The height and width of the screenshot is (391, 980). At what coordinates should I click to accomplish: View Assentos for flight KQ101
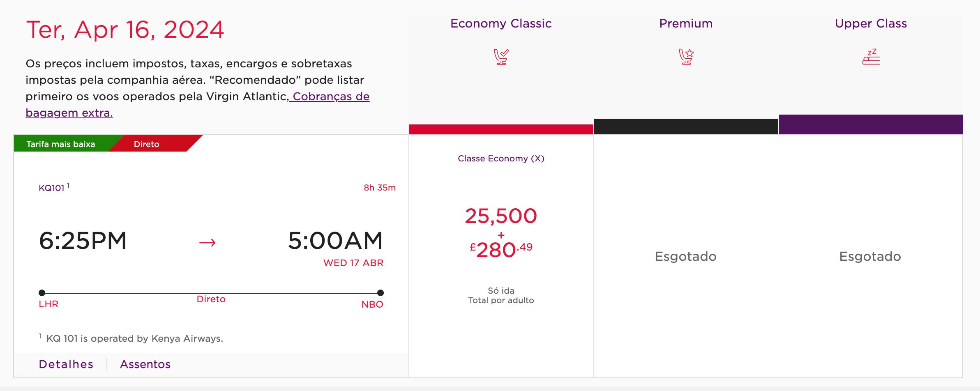tap(145, 364)
